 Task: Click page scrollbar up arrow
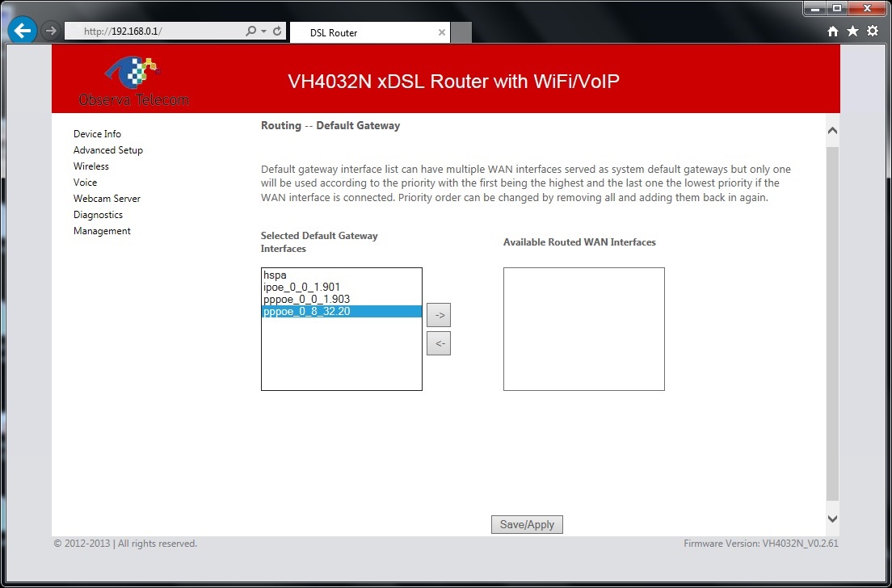pyautogui.click(x=832, y=130)
